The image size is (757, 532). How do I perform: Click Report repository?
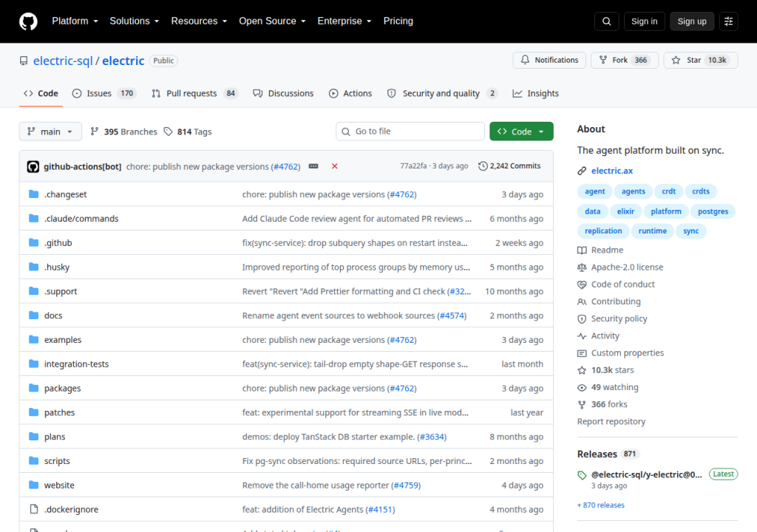click(x=611, y=421)
